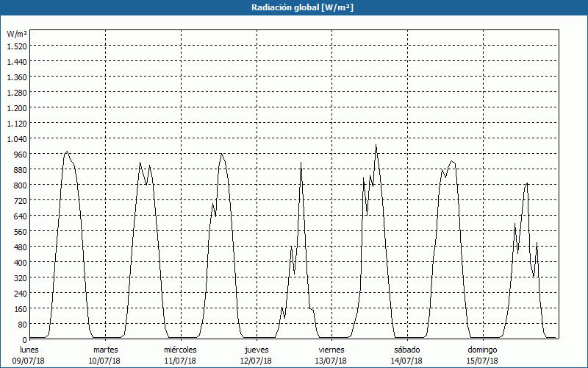Click Friday's highest radiation peak near 1000
Viewport: 588px width, 368px height.
[x=376, y=145]
